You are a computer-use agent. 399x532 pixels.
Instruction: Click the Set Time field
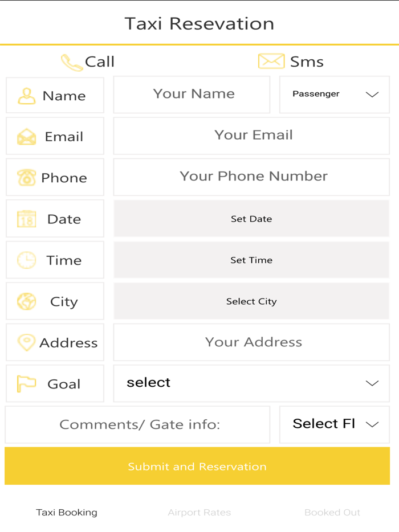[251, 260]
